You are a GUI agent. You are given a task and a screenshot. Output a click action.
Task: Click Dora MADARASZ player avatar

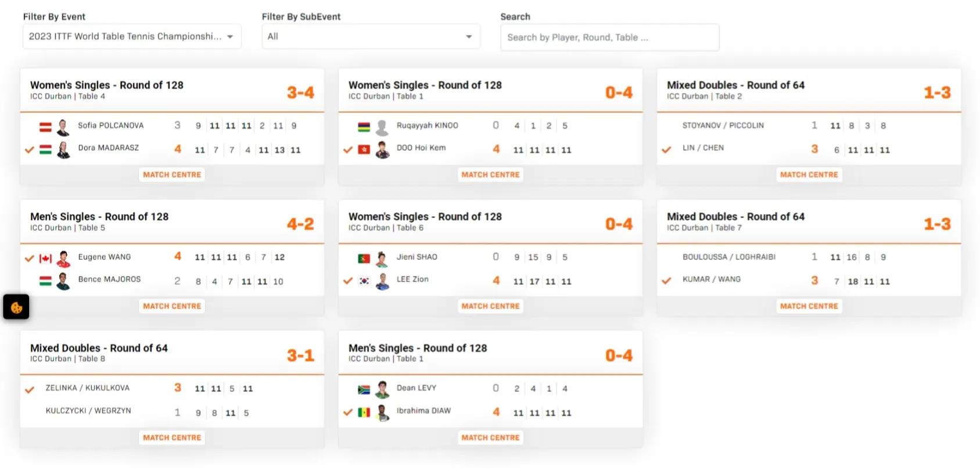pyautogui.click(x=63, y=149)
